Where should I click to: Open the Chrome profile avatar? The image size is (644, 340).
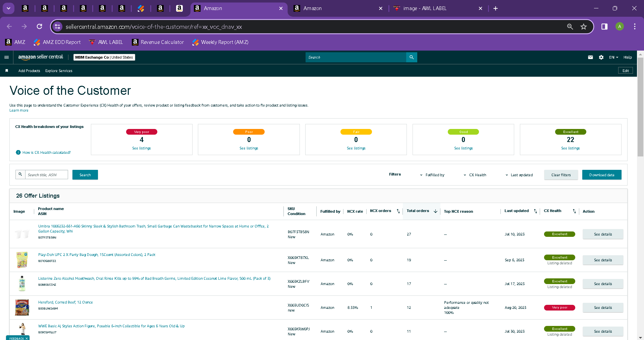pos(620,26)
